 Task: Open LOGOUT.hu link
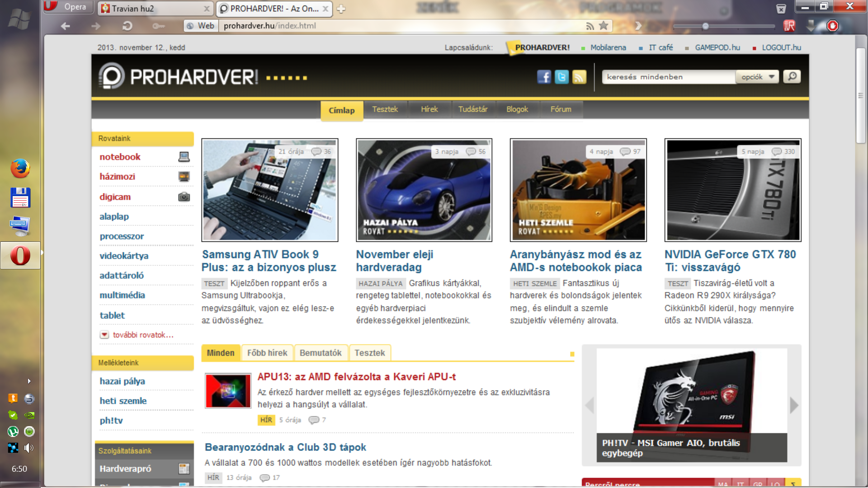point(781,47)
